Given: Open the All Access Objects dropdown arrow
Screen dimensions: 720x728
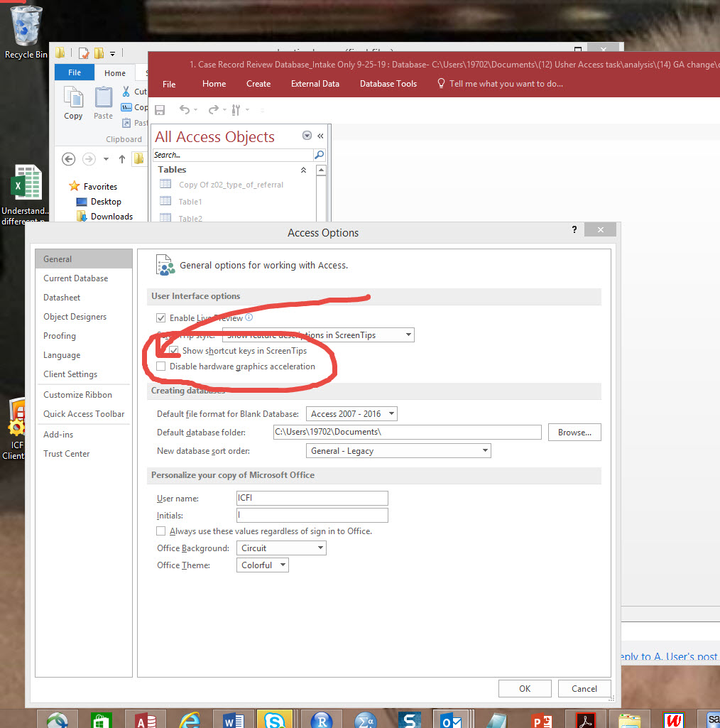Looking at the screenshot, I should click(307, 136).
